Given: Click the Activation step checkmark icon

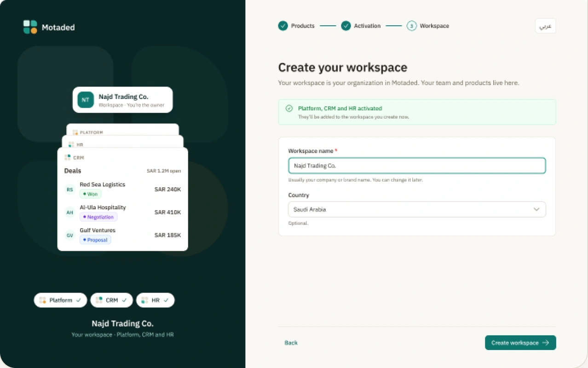Looking at the screenshot, I should point(346,26).
